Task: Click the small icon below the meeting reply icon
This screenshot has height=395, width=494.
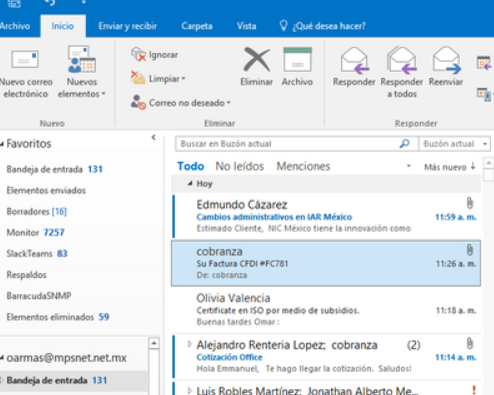Action: pyautogui.click(x=484, y=94)
